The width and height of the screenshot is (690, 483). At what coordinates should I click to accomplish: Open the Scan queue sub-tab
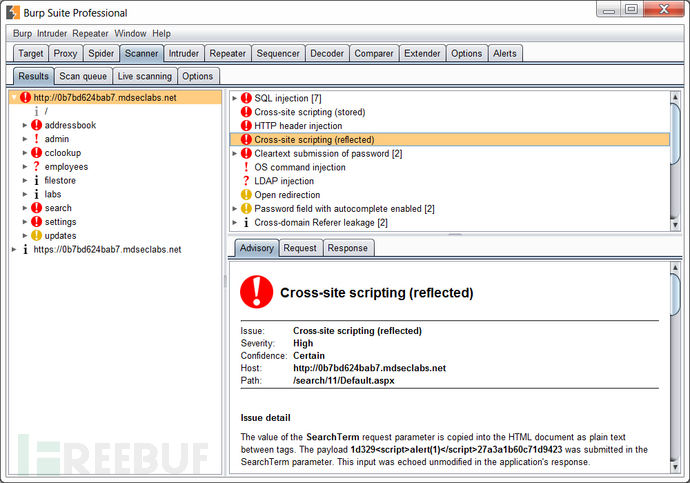(83, 76)
